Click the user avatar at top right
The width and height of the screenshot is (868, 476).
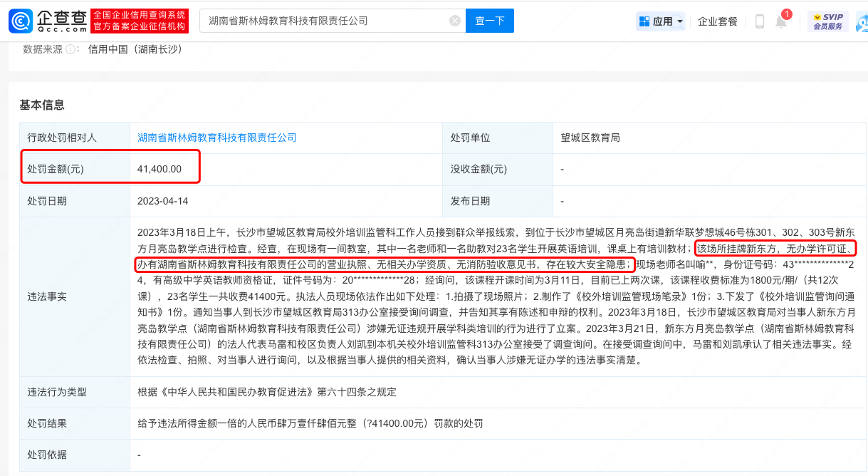coord(862,22)
